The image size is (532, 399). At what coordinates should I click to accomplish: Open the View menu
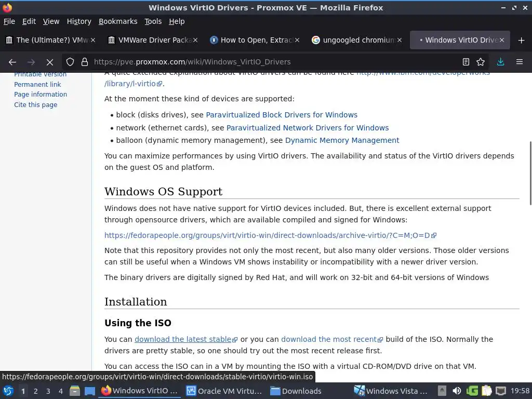51,21
